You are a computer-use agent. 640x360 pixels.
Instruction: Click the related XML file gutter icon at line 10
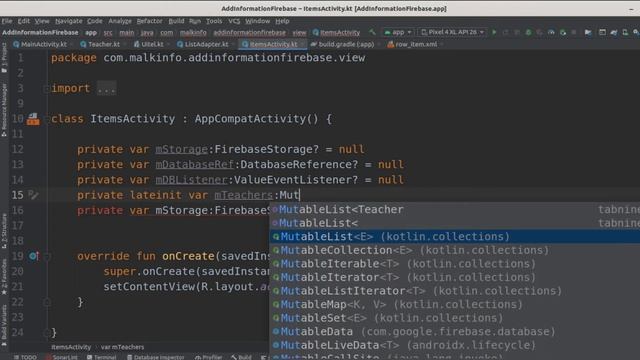tap(33, 119)
